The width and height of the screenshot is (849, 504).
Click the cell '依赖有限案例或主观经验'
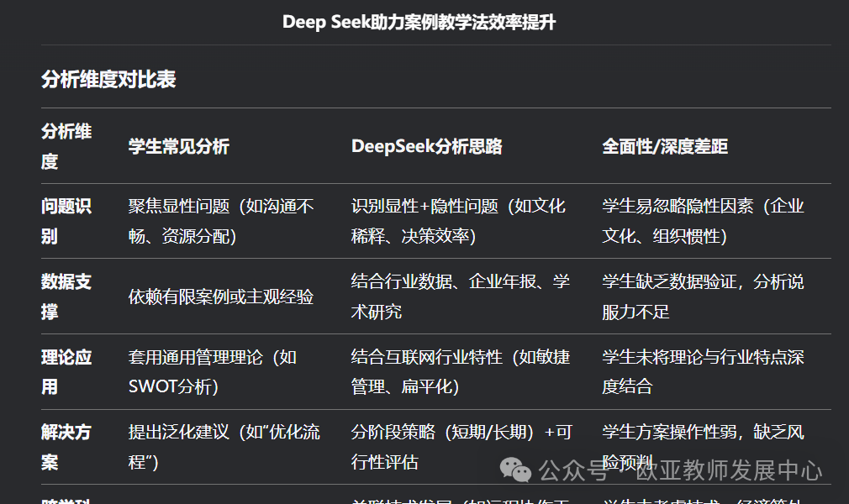point(221,297)
